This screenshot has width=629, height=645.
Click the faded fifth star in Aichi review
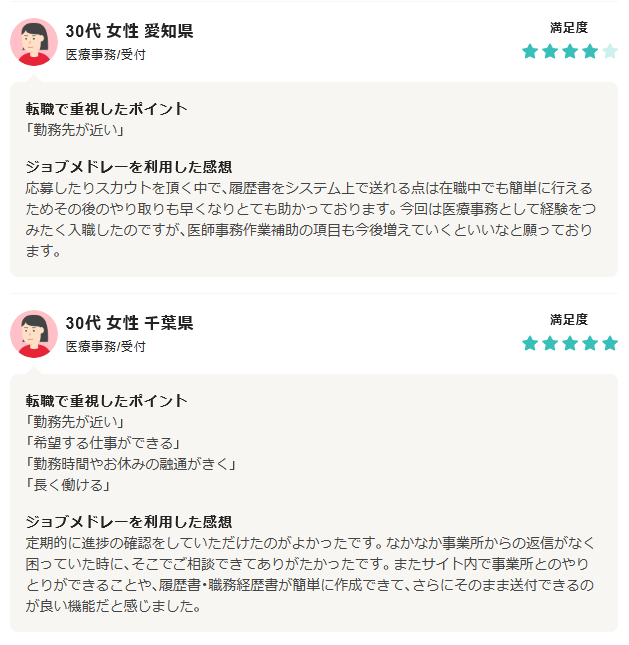tap(610, 51)
